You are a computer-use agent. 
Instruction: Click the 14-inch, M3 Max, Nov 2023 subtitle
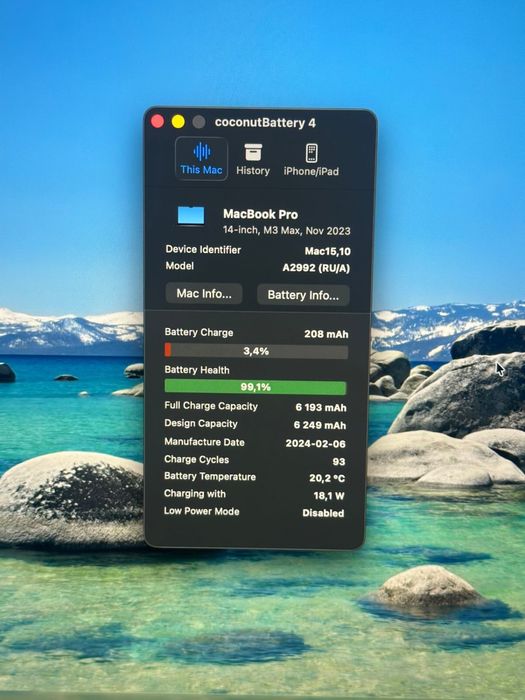[x=287, y=231]
